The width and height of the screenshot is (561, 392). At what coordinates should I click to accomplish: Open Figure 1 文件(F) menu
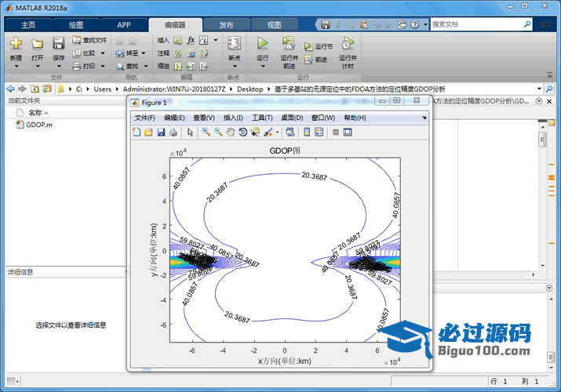pos(144,118)
